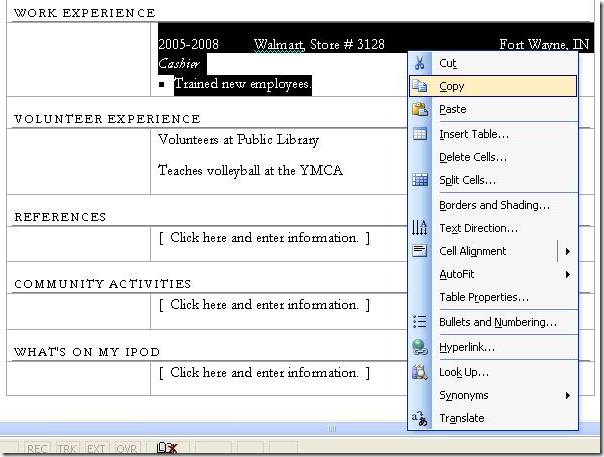Open Table Properties… menu entry
This screenshot has width=604, height=457.
pyautogui.click(x=493, y=297)
